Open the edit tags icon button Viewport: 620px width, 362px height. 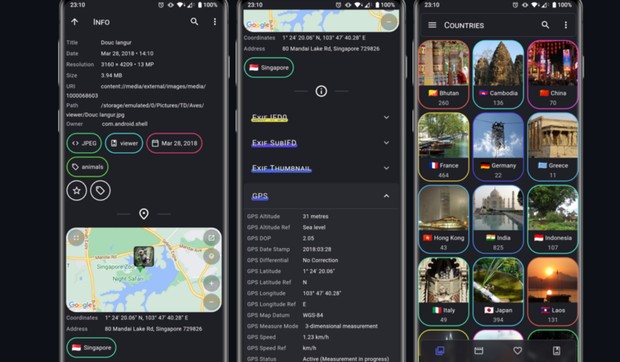tap(100, 190)
